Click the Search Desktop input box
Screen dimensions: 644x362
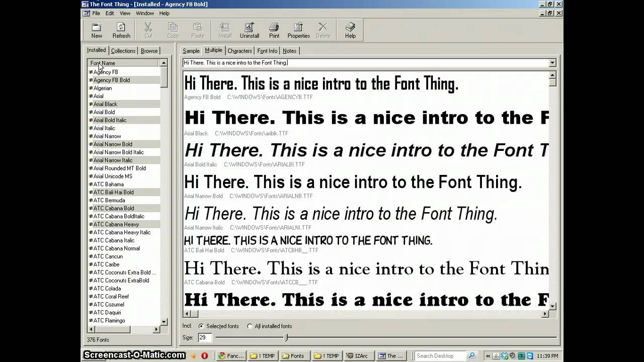[440, 355]
